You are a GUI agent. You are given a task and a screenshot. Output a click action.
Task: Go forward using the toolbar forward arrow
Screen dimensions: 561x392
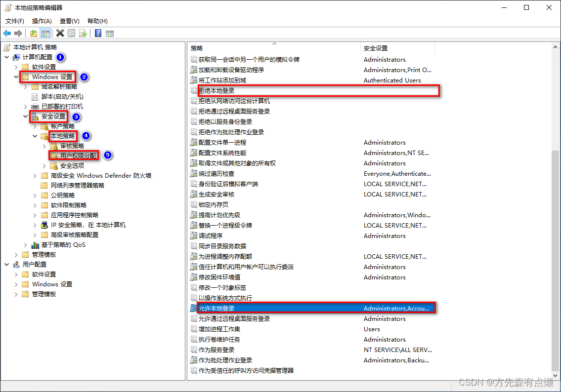click(x=18, y=34)
